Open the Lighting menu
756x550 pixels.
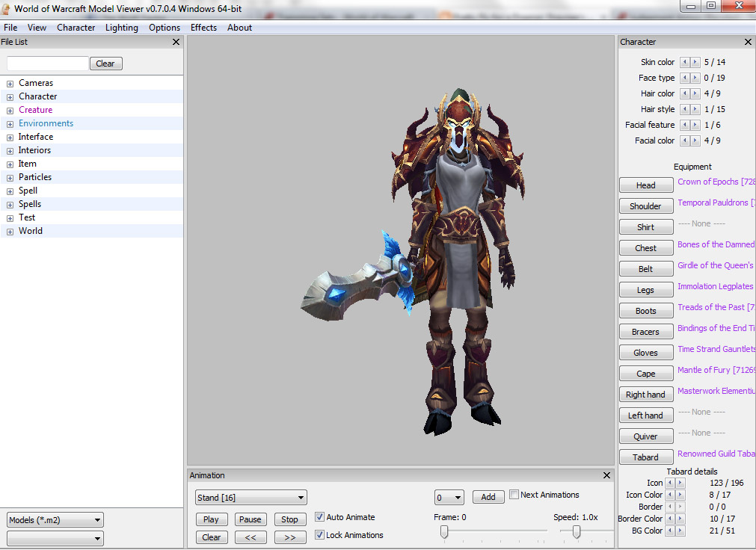click(x=121, y=27)
